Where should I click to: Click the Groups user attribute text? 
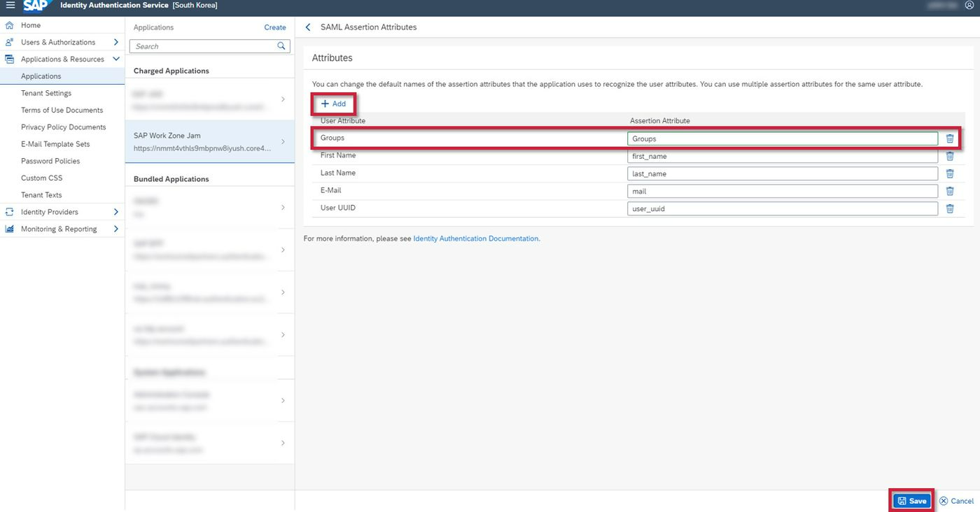pos(332,138)
